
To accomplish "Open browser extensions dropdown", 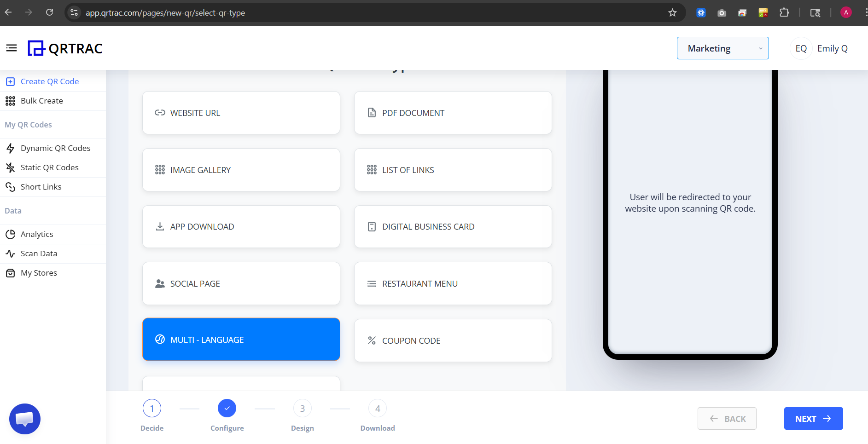I will pyautogui.click(x=784, y=12).
